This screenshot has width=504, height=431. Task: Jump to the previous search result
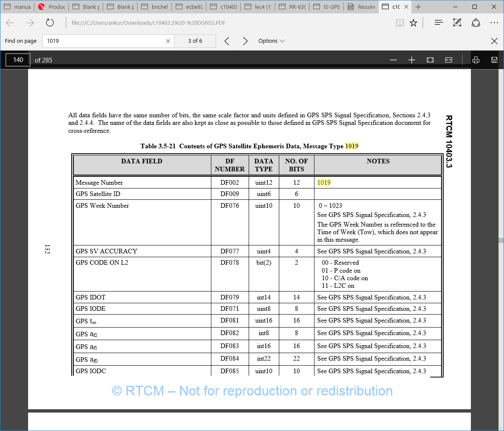227,41
